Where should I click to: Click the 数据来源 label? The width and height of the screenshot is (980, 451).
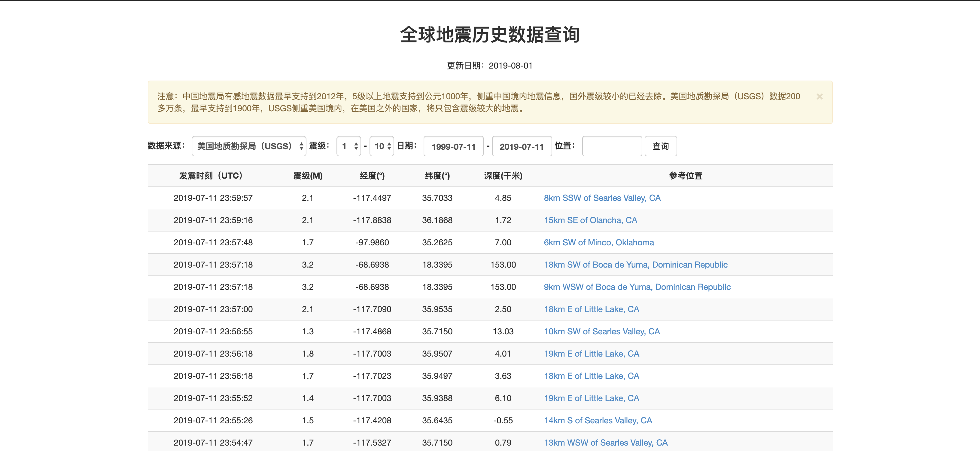(x=166, y=146)
